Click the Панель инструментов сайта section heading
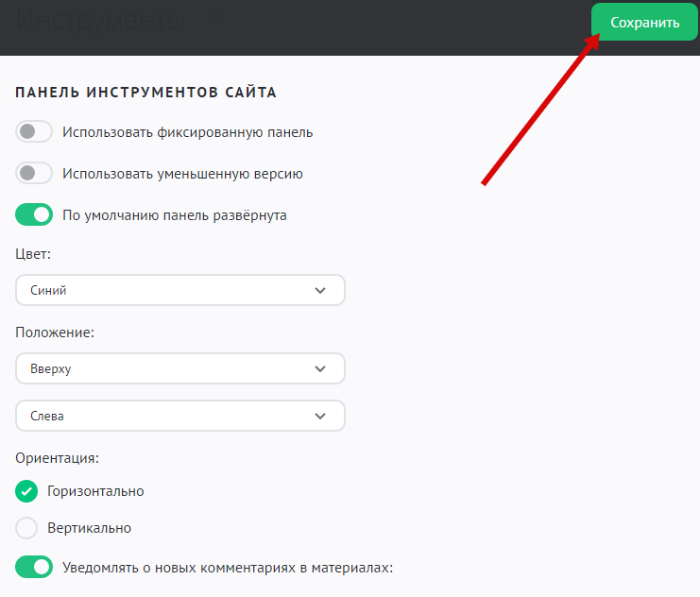This screenshot has height=597, width=700. pos(146,93)
